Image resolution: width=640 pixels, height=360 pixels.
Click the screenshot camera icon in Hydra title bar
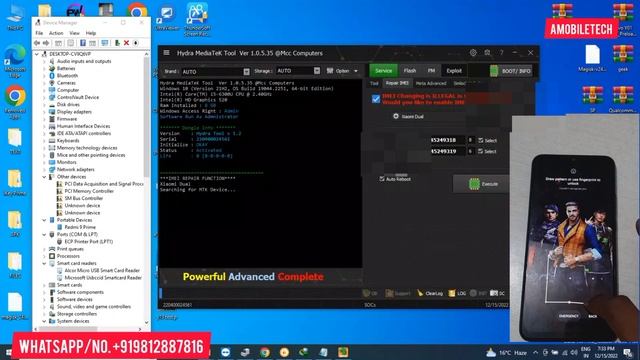point(487,53)
